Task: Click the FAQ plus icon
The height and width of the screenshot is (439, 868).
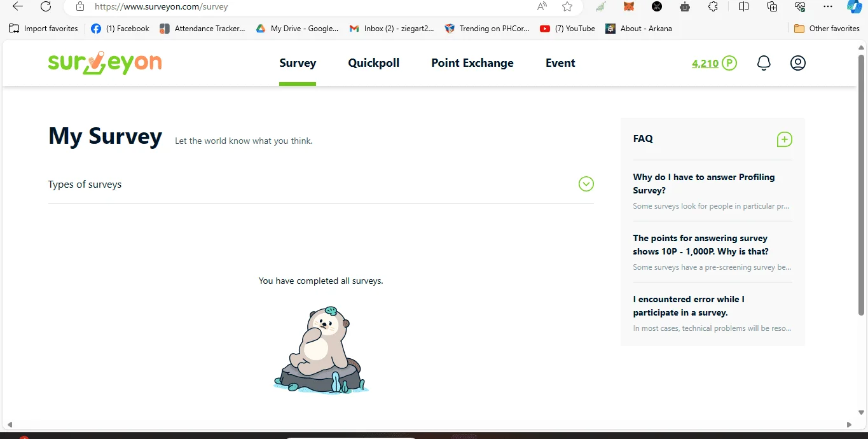Action: click(784, 139)
